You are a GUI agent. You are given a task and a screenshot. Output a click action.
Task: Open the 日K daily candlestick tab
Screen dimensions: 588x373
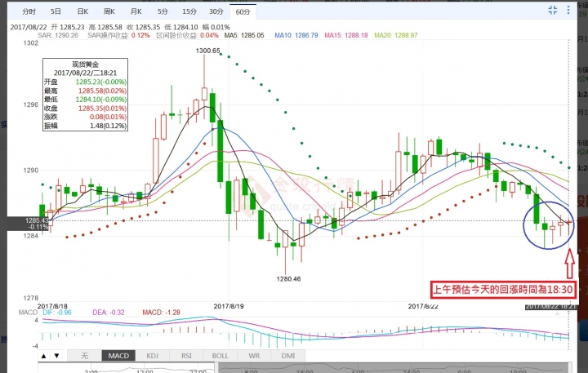pyautogui.click(x=82, y=11)
